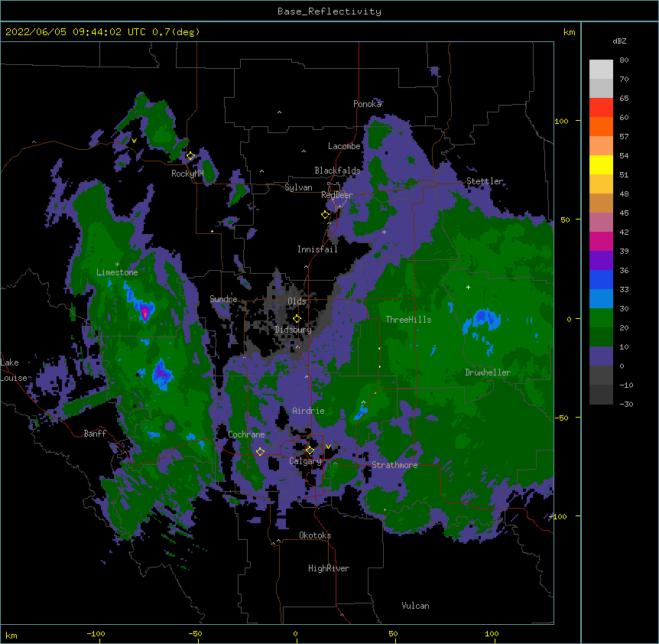
Task: Click the yellow marker near RockyMH
Action: tap(190, 156)
